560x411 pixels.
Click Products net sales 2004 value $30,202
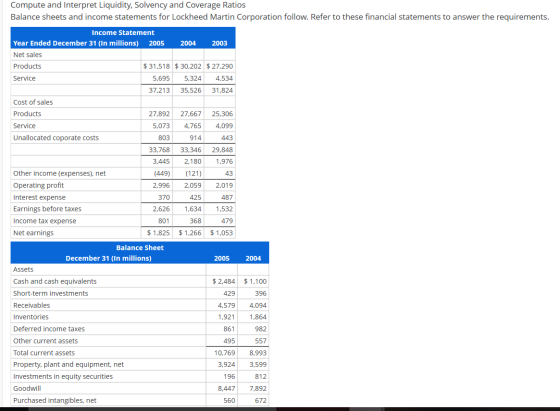[188, 66]
